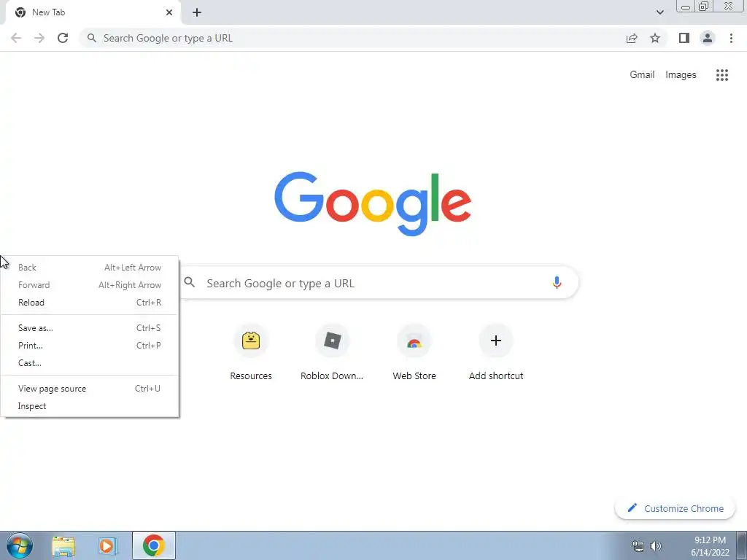Start voice search with the microphone icon
Viewport: 747px width, 560px height.
(x=557, y=282)
